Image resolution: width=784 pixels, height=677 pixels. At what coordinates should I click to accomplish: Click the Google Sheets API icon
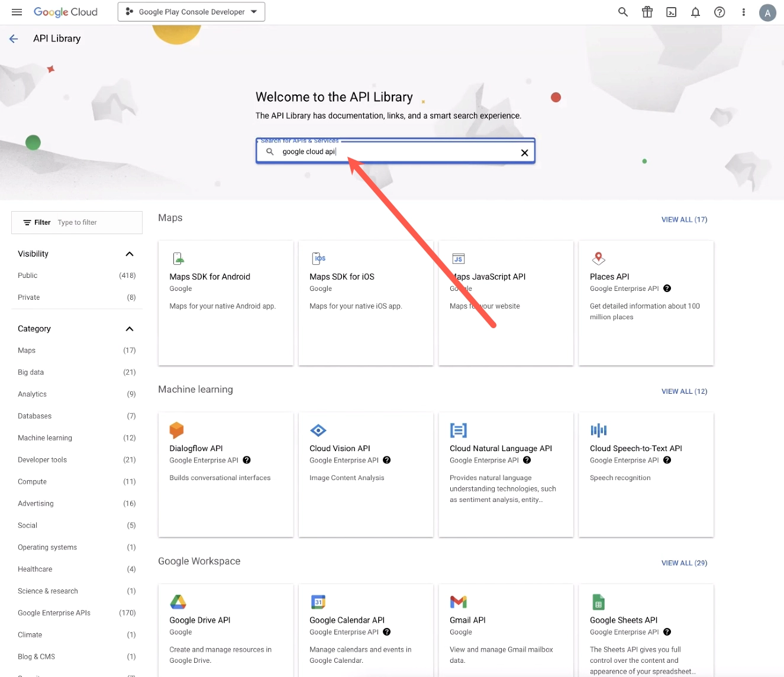598,602
